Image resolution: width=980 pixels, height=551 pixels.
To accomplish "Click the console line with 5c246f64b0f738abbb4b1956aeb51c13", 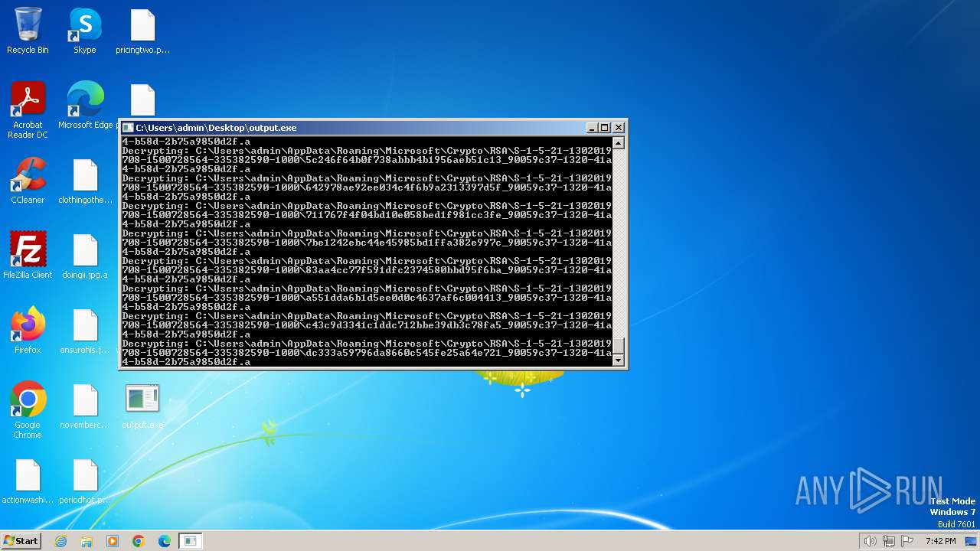I will 367,160.
